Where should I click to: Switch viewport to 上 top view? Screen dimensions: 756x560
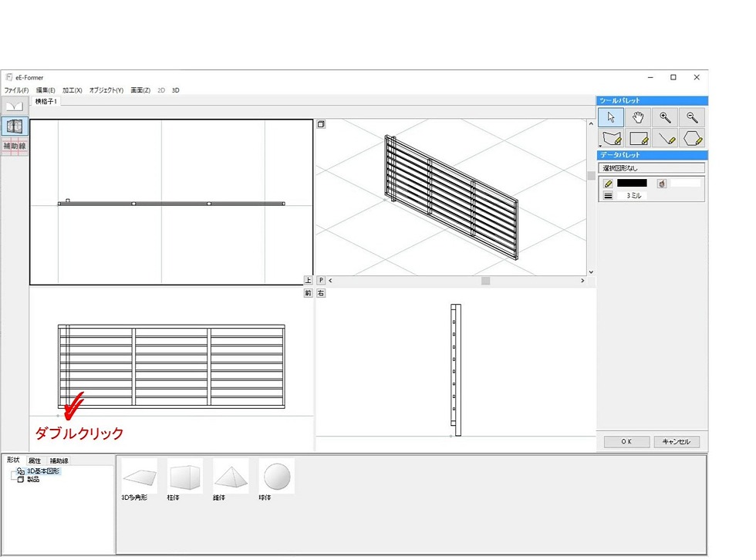tap(308, 280)
